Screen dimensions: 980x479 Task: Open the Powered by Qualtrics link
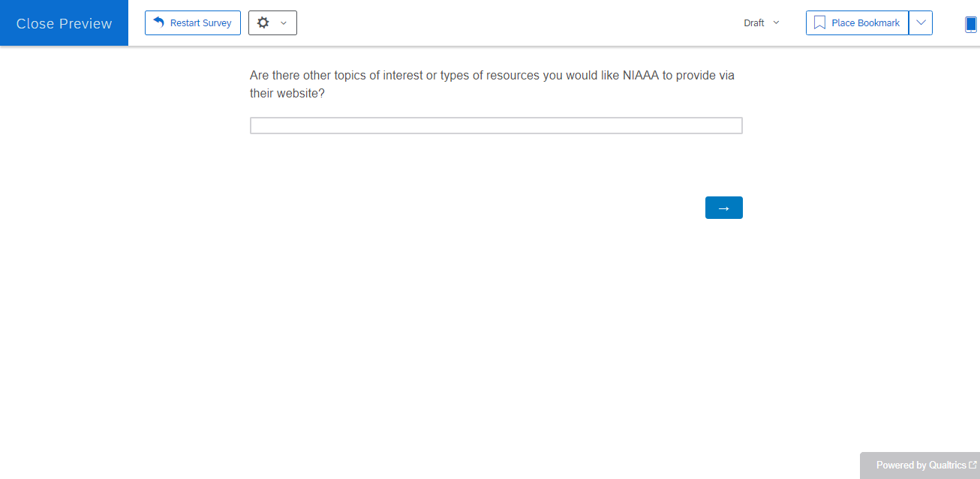point(921,466)
